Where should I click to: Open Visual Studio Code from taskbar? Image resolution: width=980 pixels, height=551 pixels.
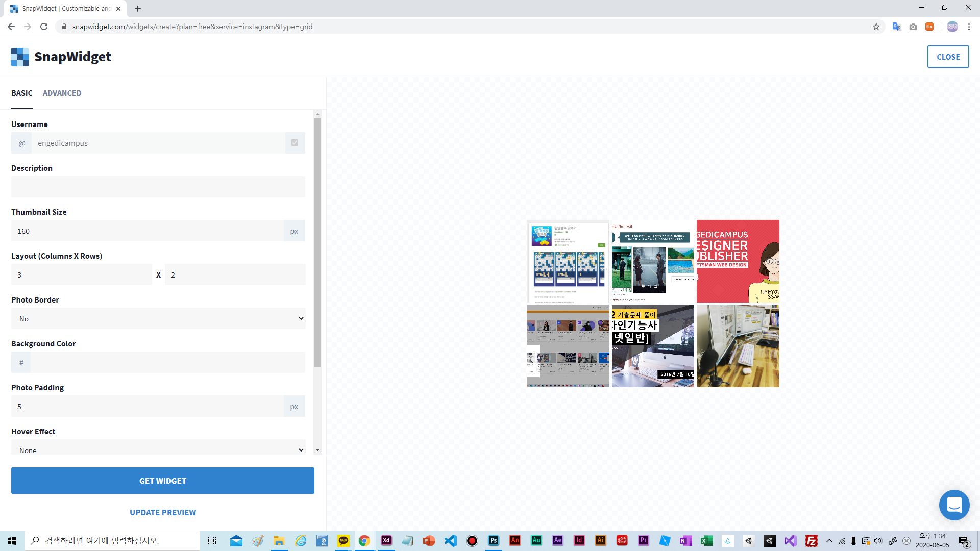pos(451,541)
